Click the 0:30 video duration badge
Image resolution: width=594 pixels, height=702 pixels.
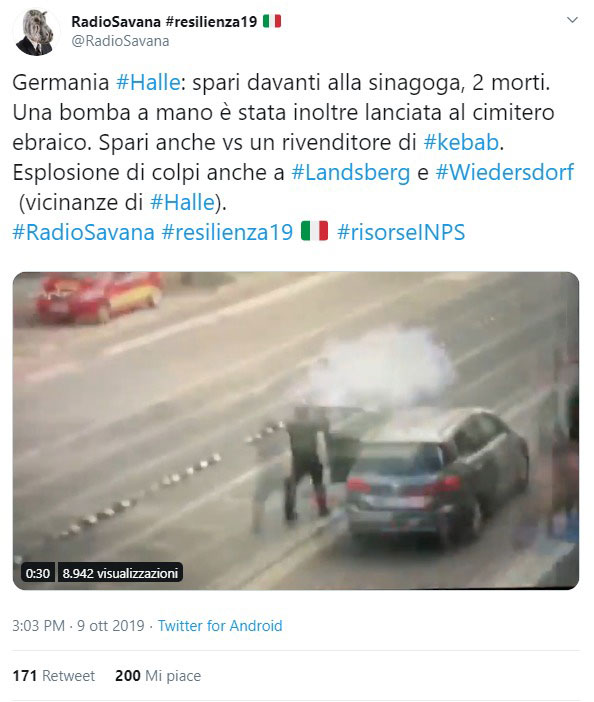(38, 574)
